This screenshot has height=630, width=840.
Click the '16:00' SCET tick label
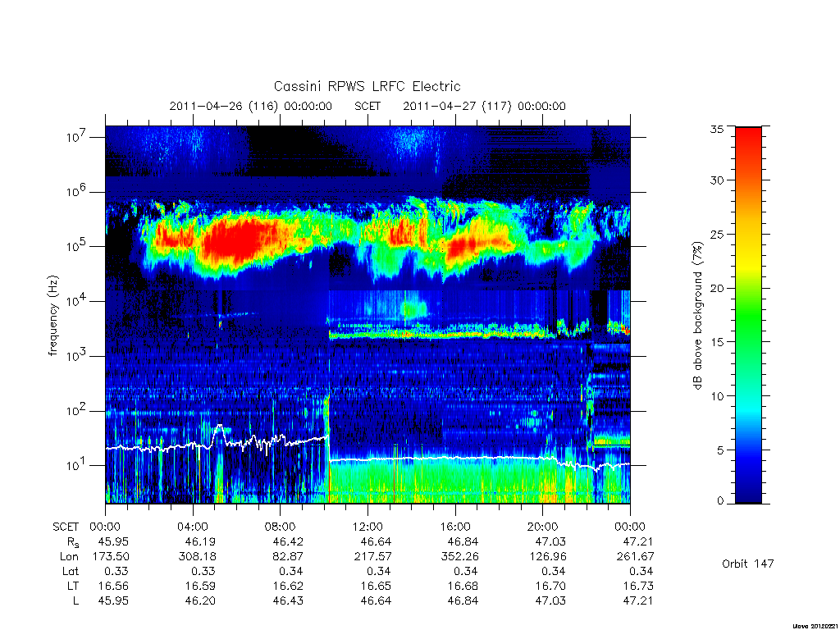coord(454,527)
